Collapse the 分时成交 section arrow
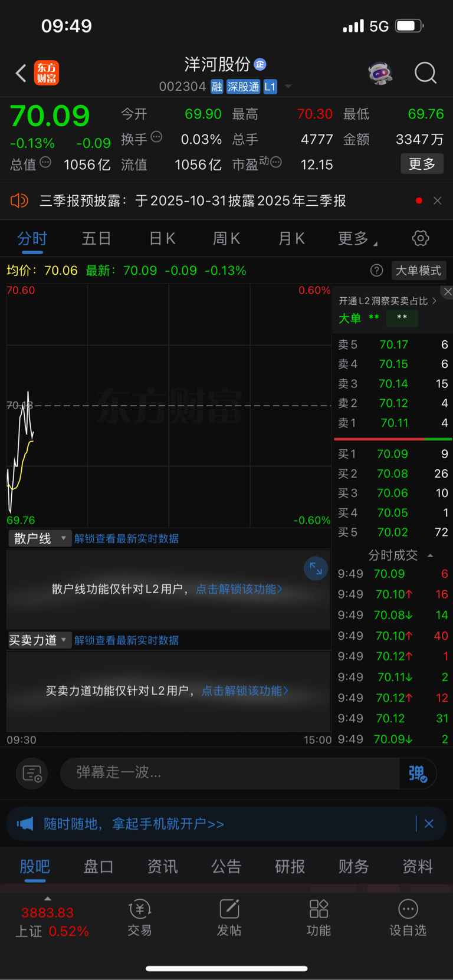453x980 pixels. coord(431,555)
